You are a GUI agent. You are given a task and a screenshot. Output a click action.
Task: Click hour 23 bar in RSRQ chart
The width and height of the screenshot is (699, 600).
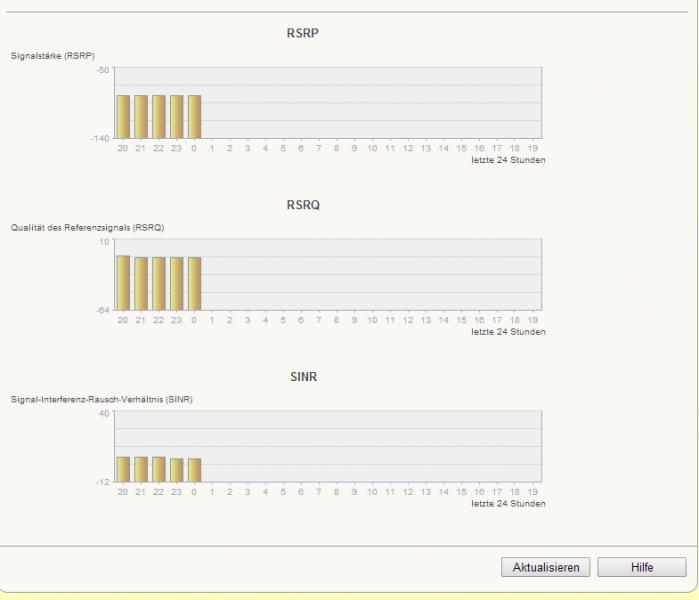point(177,284)
